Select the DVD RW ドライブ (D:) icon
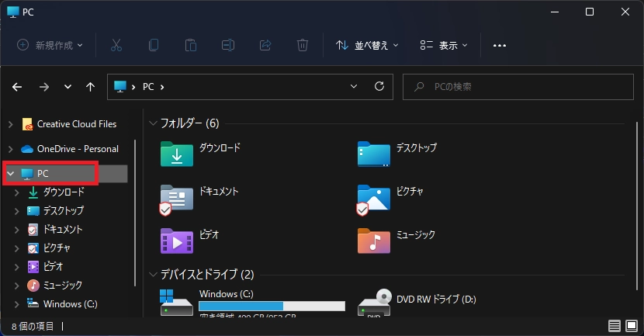 click(x=374, y=303)
